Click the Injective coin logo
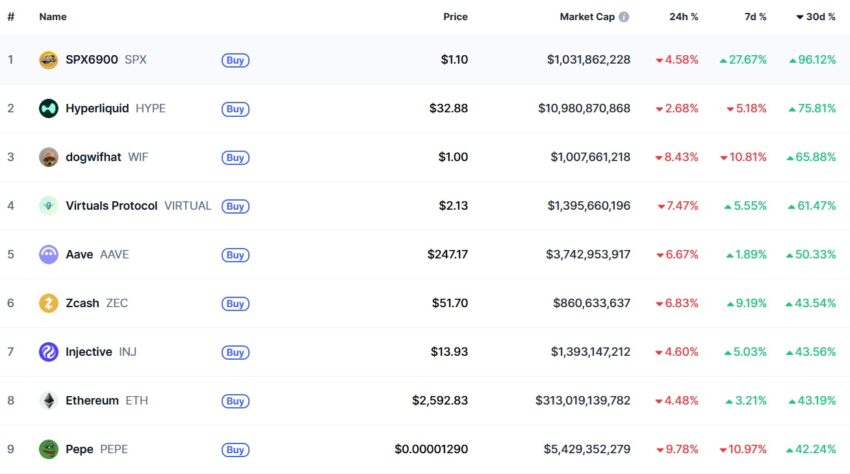The width and height of the screenshot is (850, 474). point(48,352)
